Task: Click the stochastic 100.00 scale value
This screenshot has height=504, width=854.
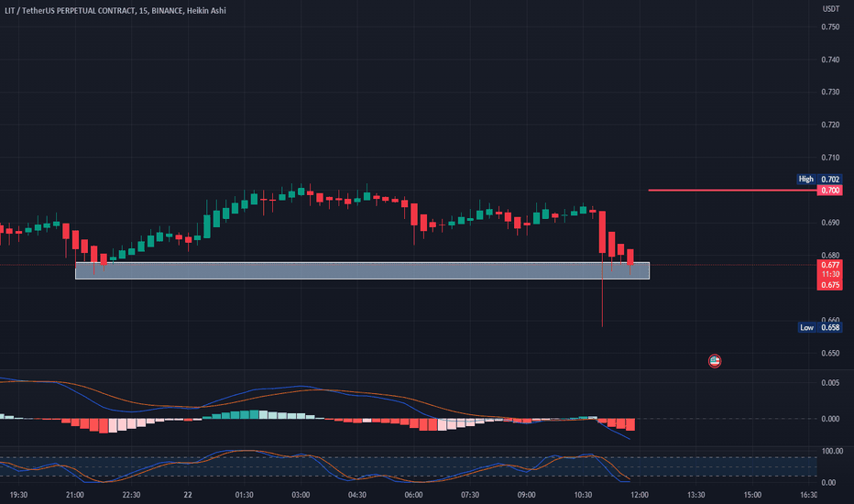Action: (832, 451)
